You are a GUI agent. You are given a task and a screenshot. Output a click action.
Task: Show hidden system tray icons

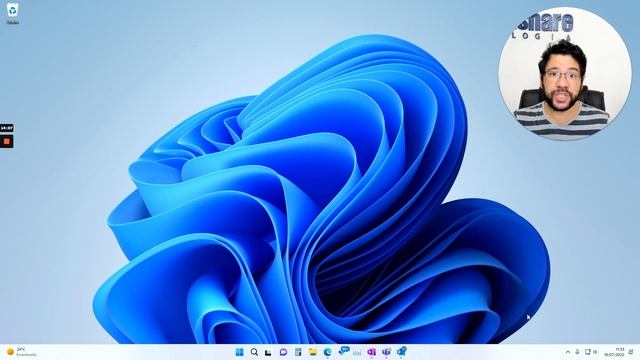(x=568, y=352)
